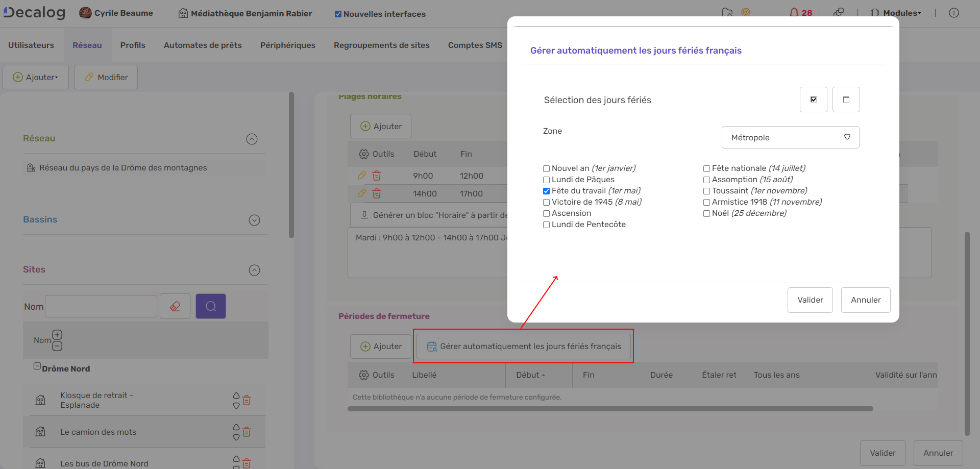Check the Nouvel an holiday checkbox
Image resolution: width=980 pixels, height=469 pixels.
pos(546,169)
